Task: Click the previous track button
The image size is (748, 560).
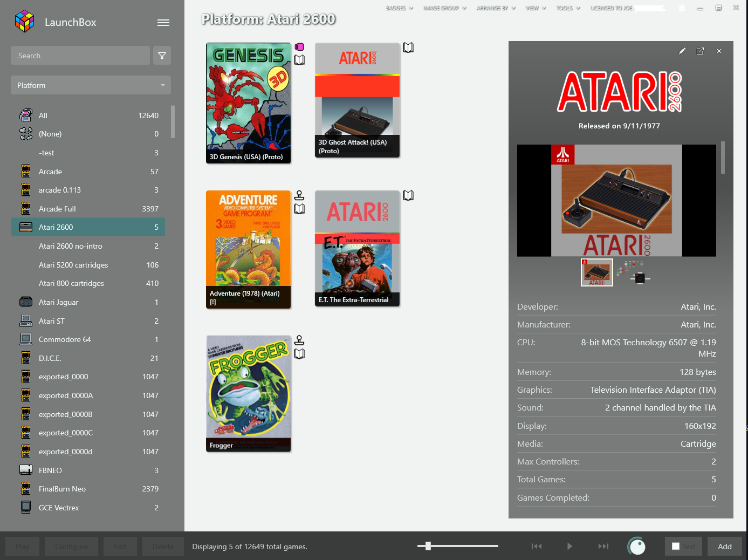Action: coord(537,547)
